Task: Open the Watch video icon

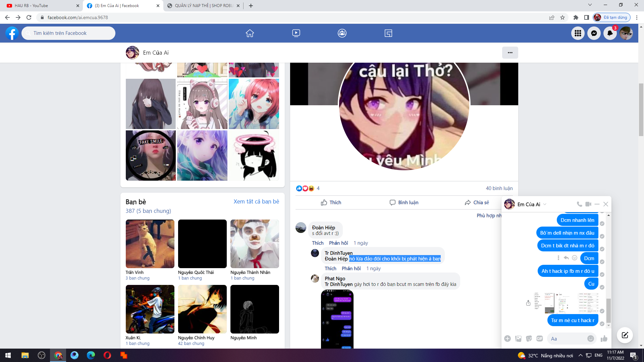Action: (296, 33)
